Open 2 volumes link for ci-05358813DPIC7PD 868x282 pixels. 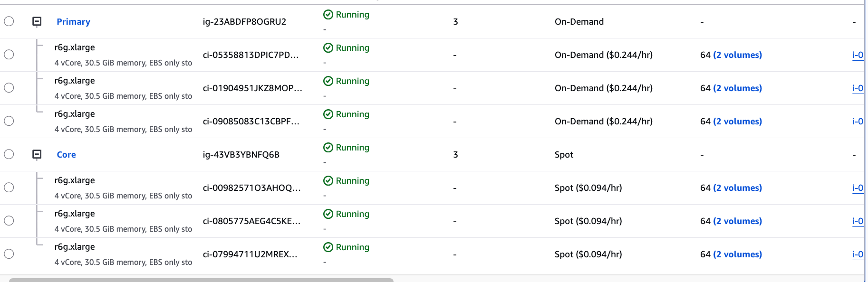point(737,55)
